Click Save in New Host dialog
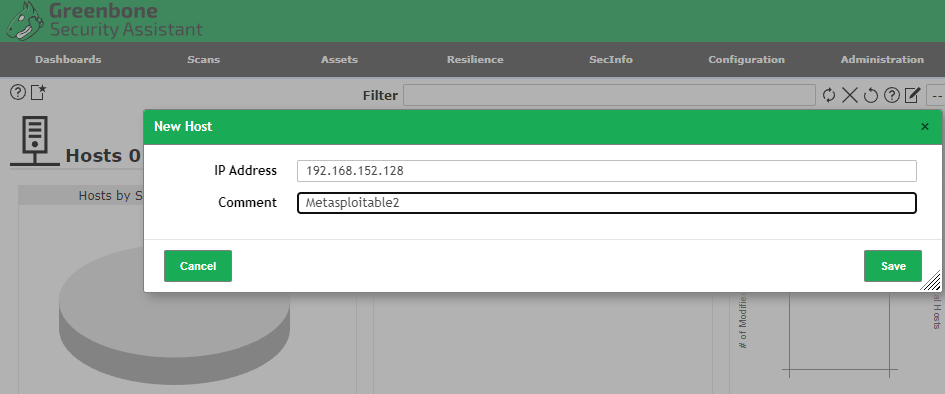Screen dimensions: 945x394 click(893, 266)
